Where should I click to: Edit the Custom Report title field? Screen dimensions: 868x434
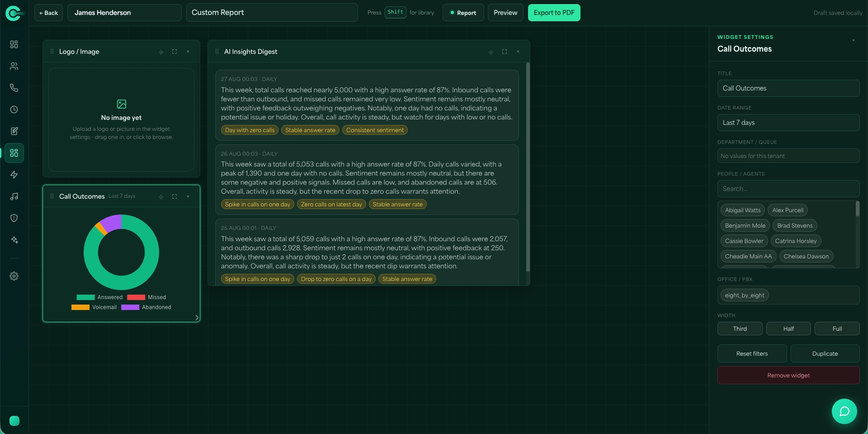(272, 13)
